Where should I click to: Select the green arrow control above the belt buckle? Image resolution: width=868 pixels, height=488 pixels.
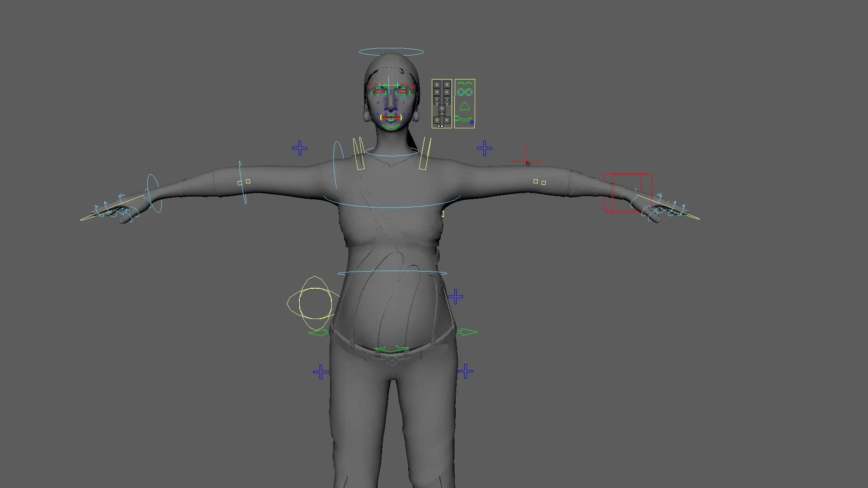click(x=391, y=349)
